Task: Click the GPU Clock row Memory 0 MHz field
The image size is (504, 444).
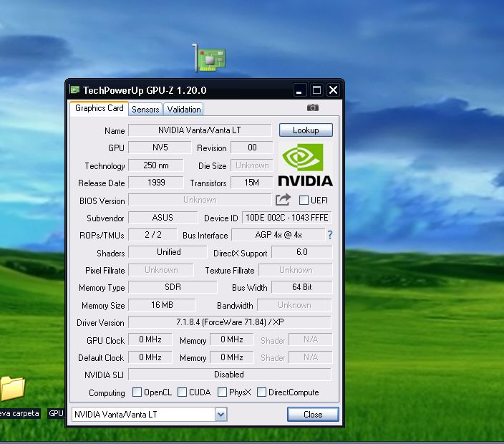Action: coord(232,339)
